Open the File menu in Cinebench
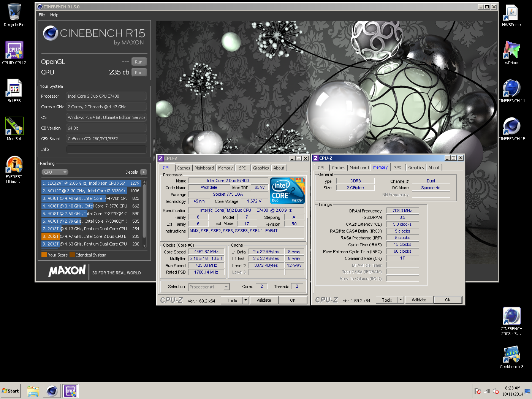Image resolution: width=532 pixels, height=399 pixels. (x=42, y=15)
